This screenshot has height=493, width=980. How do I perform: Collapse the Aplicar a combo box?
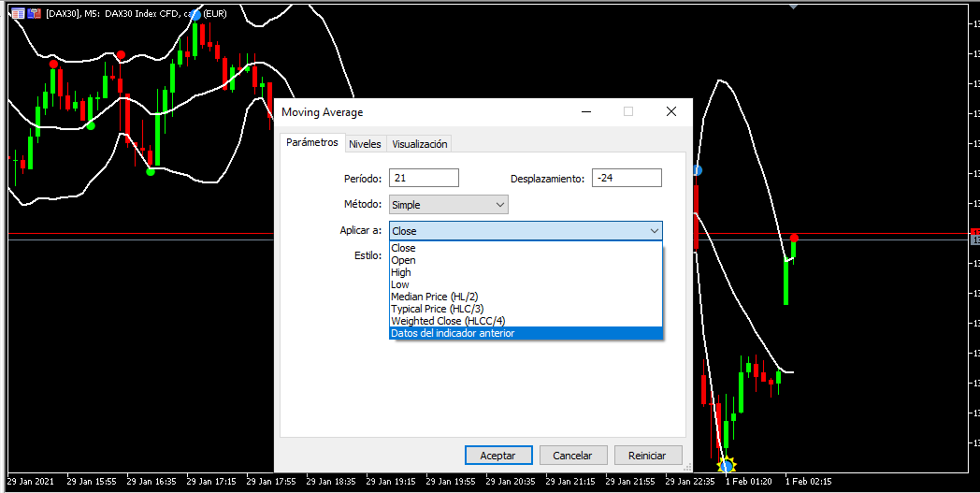[526, 231]
